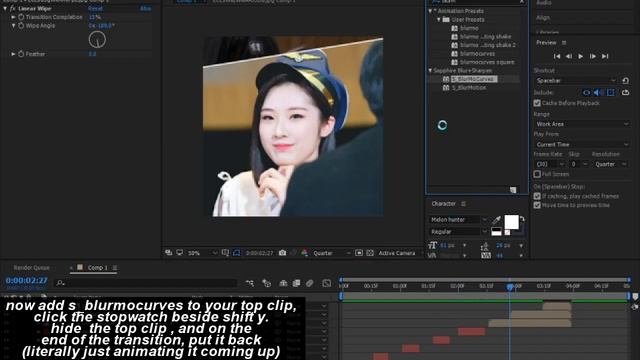
Task: Go to first frame in Preview
Action: (x=557, y=56)
